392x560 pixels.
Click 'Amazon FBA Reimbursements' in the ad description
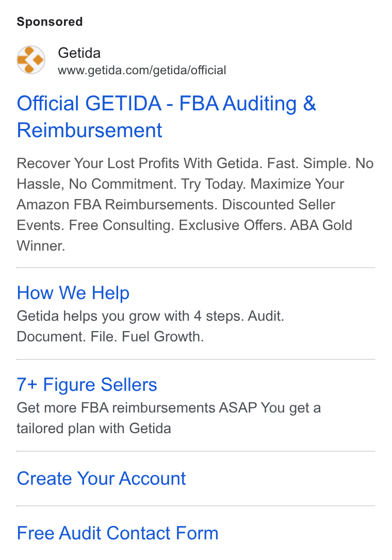117,205
